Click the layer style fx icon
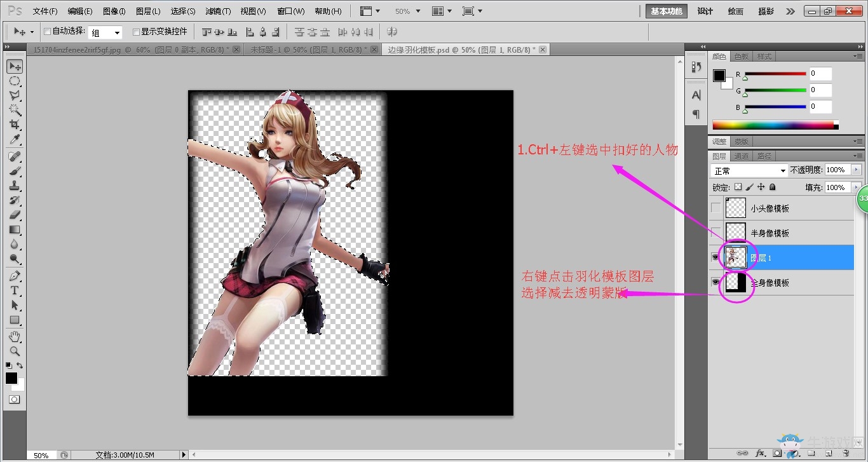 (x=760, y=454)
